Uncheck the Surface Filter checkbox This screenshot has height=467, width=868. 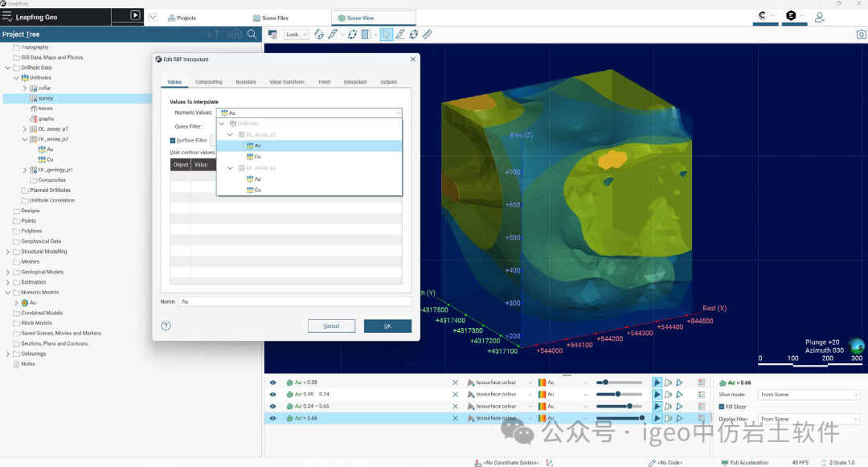pos(173,140)
